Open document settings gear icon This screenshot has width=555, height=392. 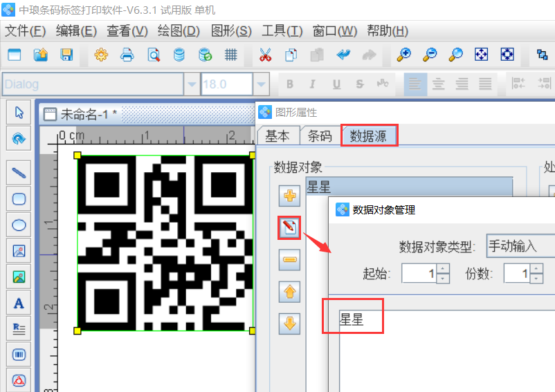(101, 55)
